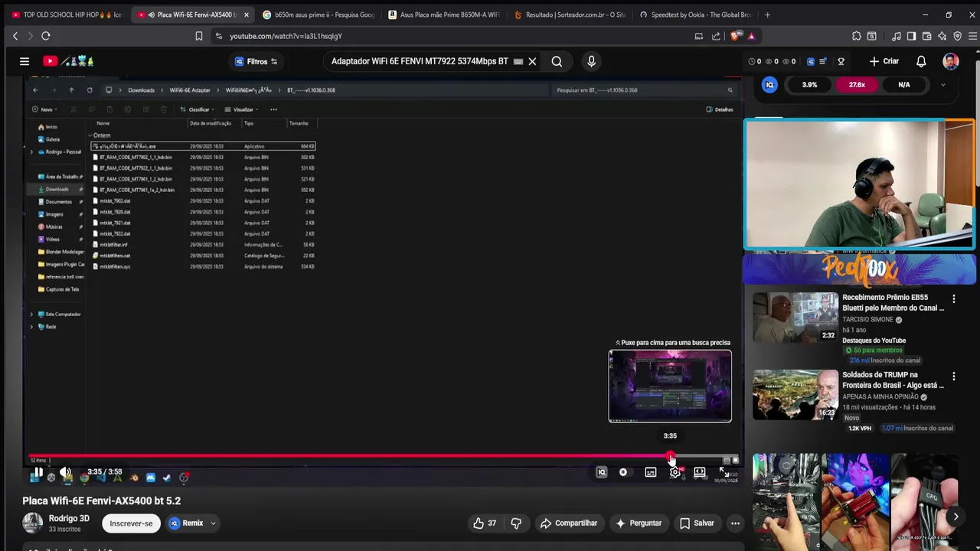The image size is (980, 551).
Task: Click the blue vidIQ round logo
Action: [x=769, y=85]
